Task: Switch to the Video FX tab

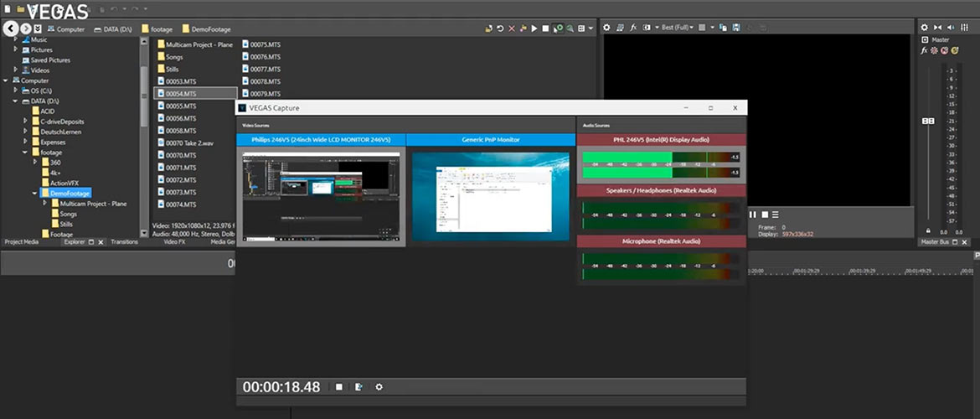Action: (174, 241)
